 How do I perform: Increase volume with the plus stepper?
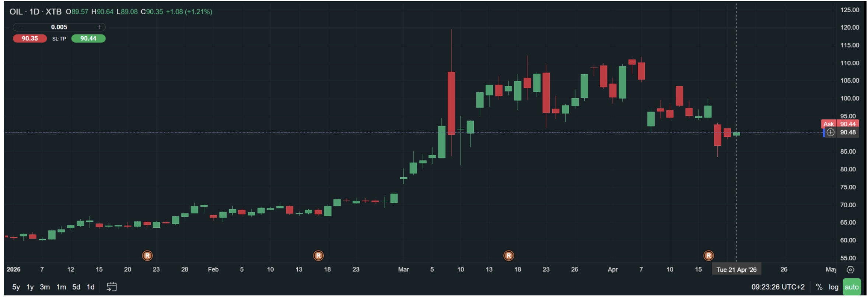[99, 27]
